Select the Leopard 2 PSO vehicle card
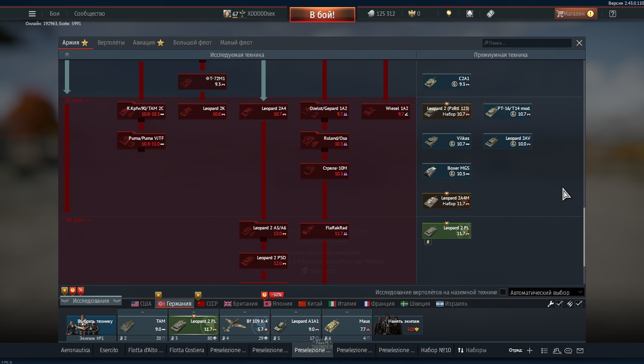Image resolution: width=644 pixels, height=364 pixels. 263,260
